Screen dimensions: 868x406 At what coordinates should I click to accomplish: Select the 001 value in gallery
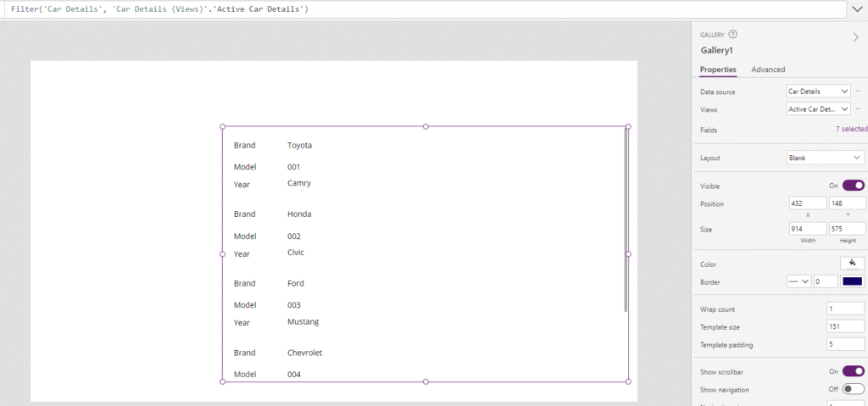click(294, 167)
